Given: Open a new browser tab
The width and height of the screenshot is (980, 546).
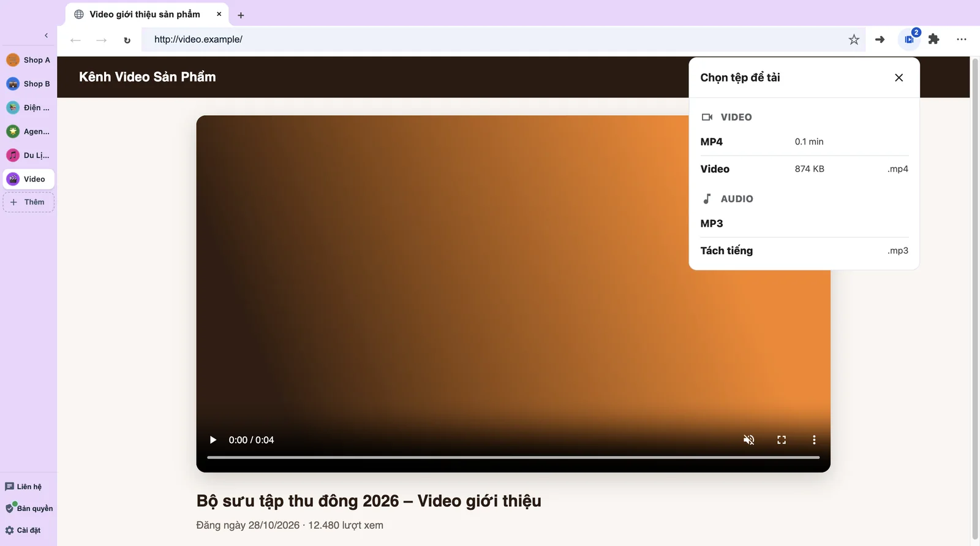Looking at the screenshot, I should click(x=241, y=15).
